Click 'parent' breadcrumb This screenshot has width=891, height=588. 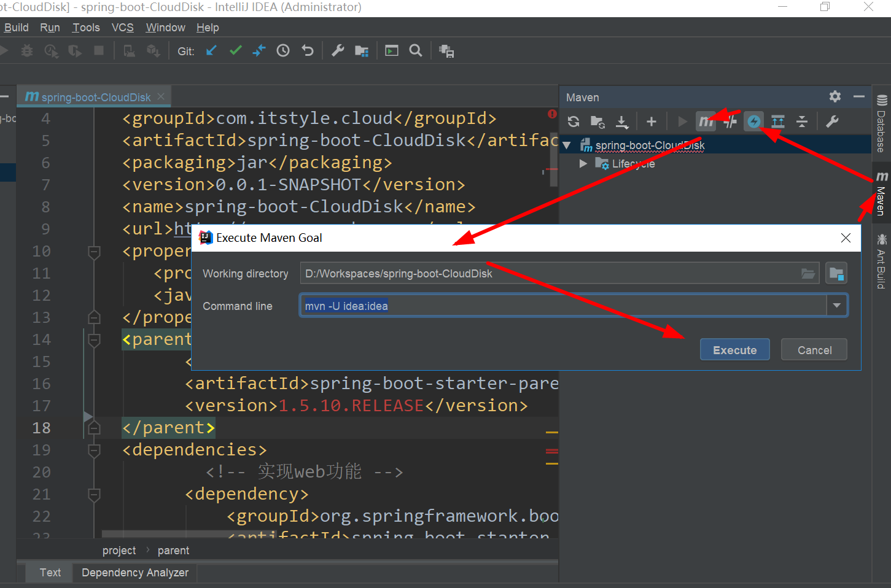pos(173,551)
